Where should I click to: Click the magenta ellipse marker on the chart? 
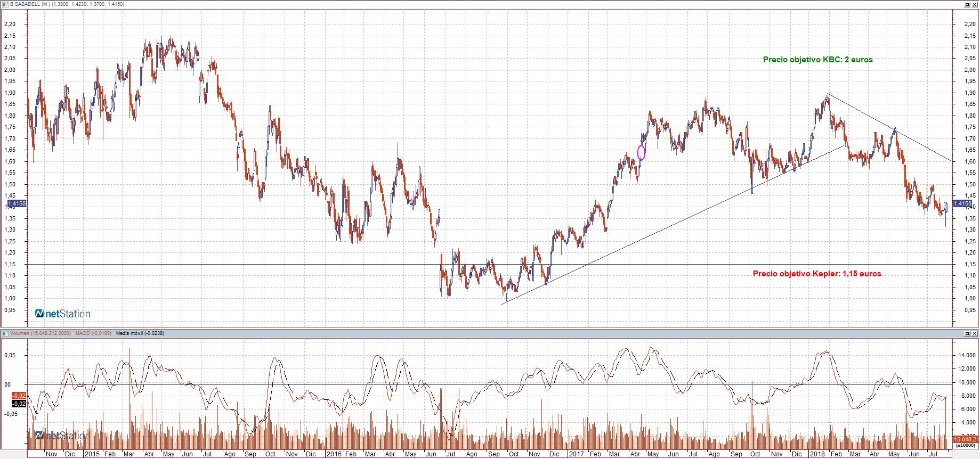click(641, 153)
